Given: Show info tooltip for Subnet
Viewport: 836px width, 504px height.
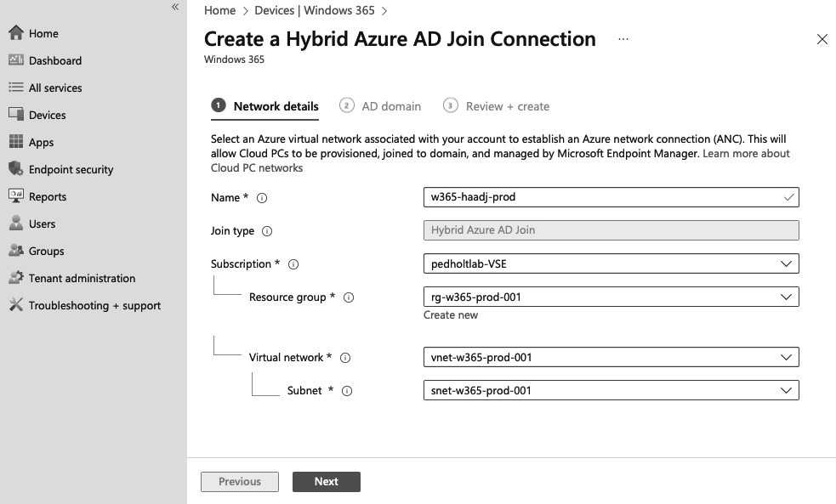Looking at the screenshot, I should coord(347,391).
